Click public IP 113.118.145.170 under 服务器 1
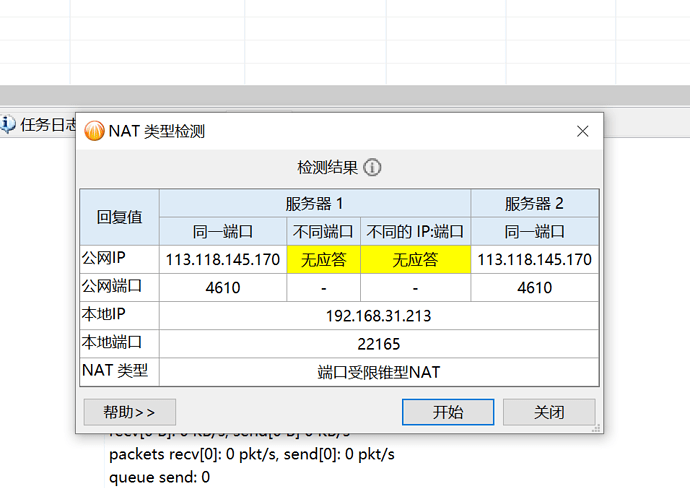The image size is (690, 488). click(x=223, y=260)
